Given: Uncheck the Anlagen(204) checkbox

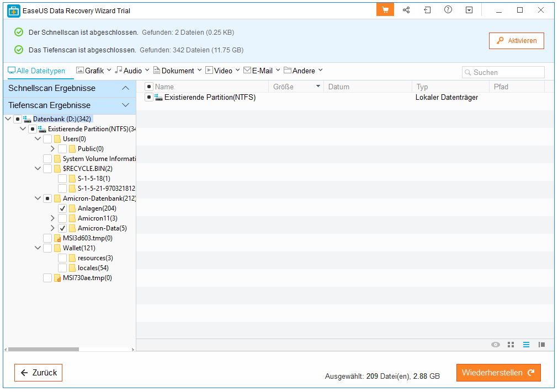Looking at the screenshot, I should 62,208.
